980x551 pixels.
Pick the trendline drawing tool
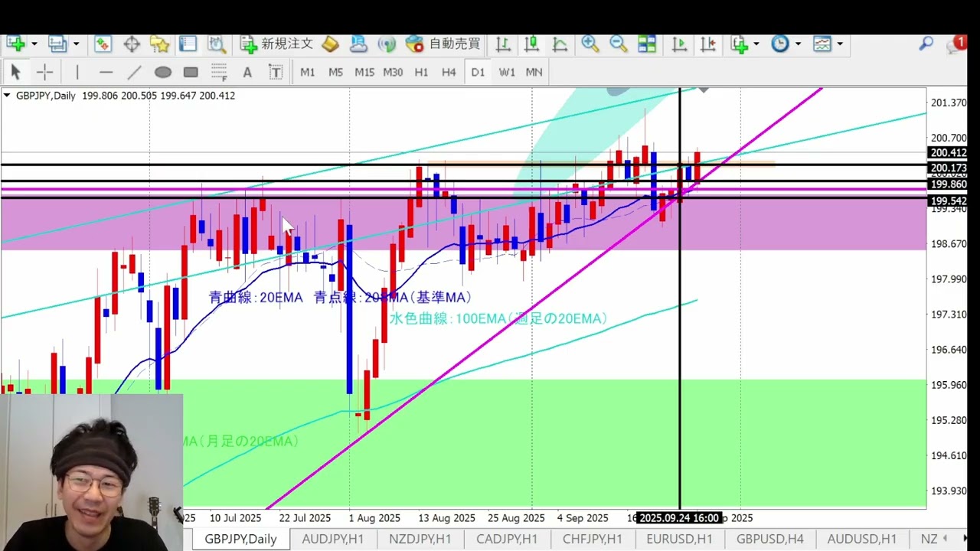click(x=134, y=72)
